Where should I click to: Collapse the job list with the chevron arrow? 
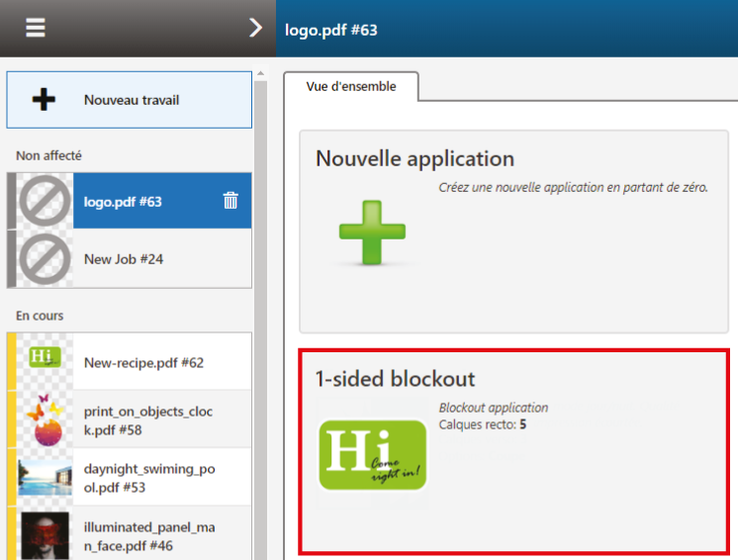point(255,28)
